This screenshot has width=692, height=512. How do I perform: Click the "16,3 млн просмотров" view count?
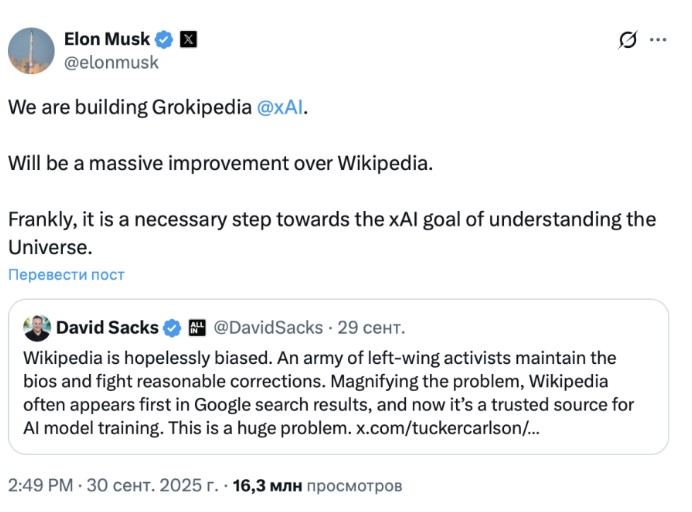tap(317, 486)
